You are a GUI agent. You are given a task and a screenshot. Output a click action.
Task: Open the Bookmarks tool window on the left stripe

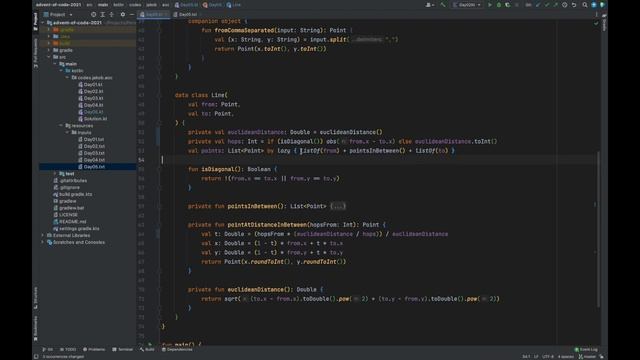[x=36, y=328]
